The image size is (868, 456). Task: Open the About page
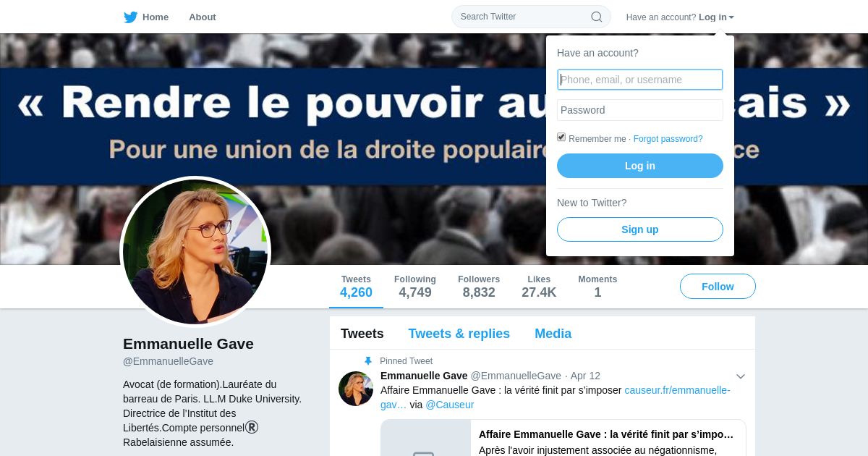coord(203,17)
